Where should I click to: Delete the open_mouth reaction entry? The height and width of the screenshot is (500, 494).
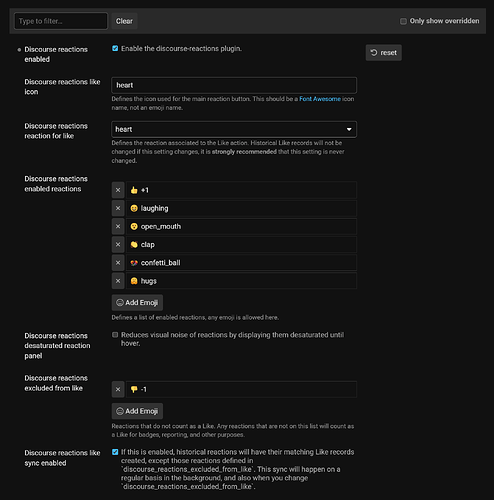coord(118,226)
